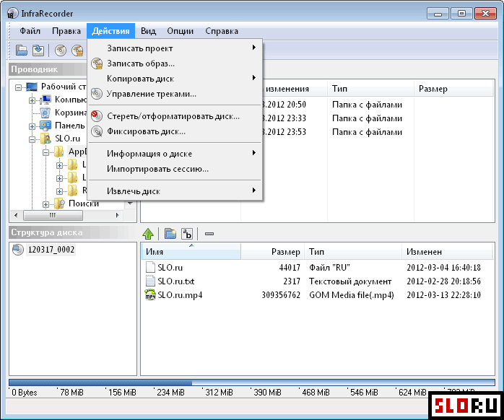Open Записать проект submenu
The height and width of the screenshot is (420, 504).
[x=175, y=48]
